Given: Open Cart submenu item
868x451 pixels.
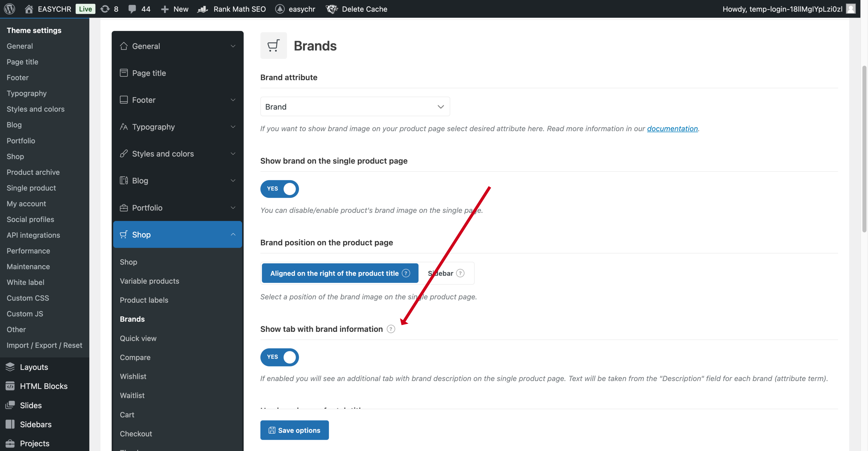Looking at the screenshot, I should click(x=127, y=415).
